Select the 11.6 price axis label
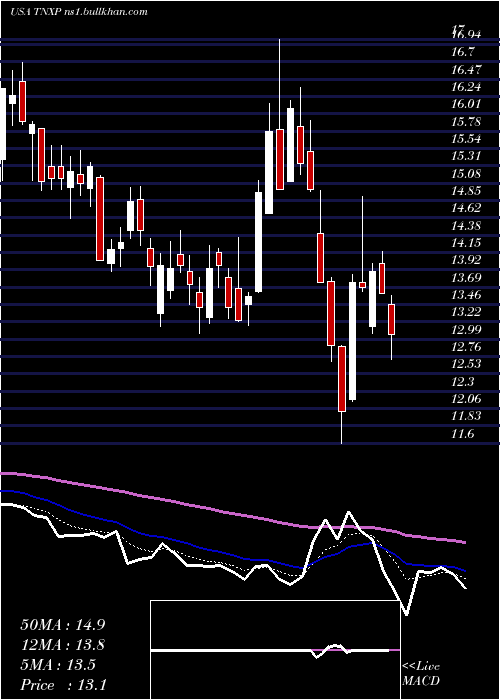 [x=462, y=433]
